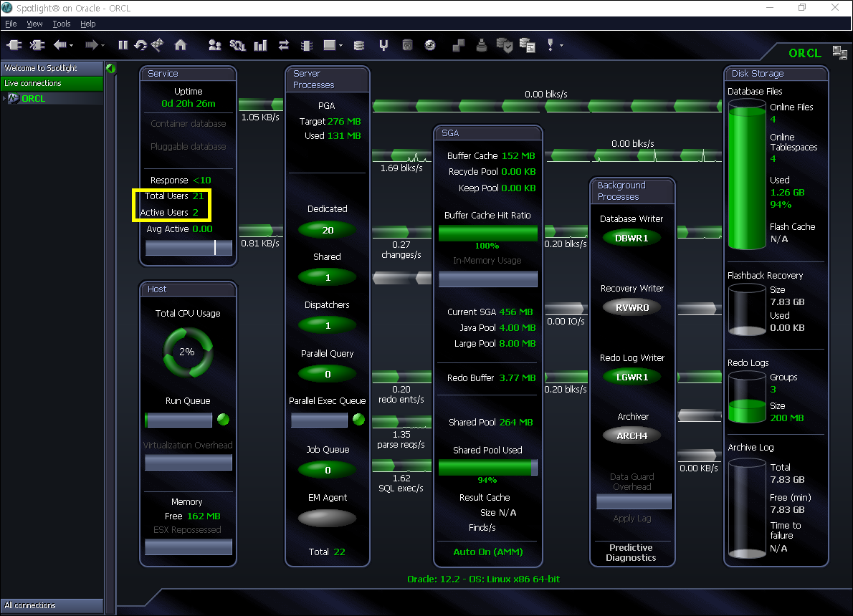Click the tuning fork toolbar icon
The width and height of the screenshot is (853, 616).
pos(383,45)
